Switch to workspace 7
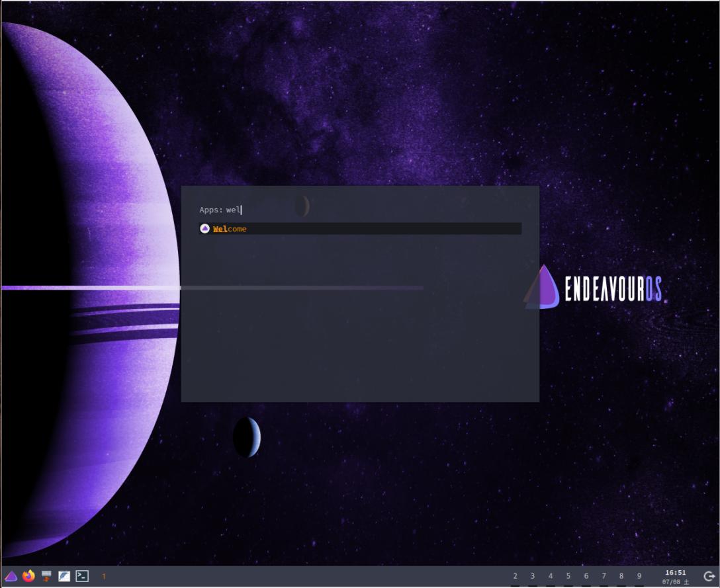This screenshot has width=720, height=588. pyautogui.click(x=604, y=576)
